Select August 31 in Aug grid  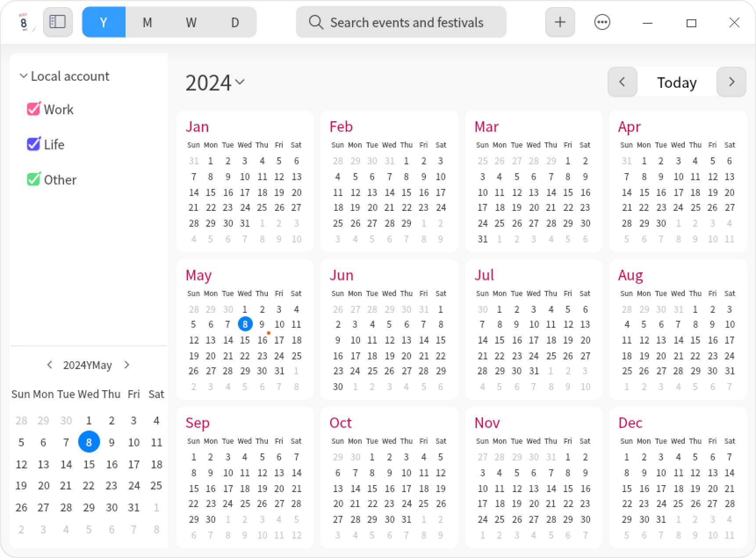(x=729, y=371)
